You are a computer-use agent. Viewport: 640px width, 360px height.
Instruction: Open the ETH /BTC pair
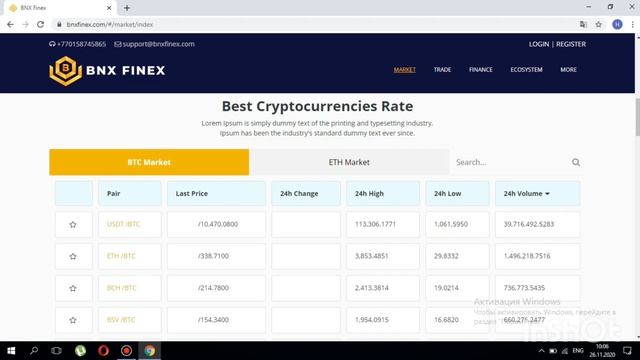click(x=121, y=256)
